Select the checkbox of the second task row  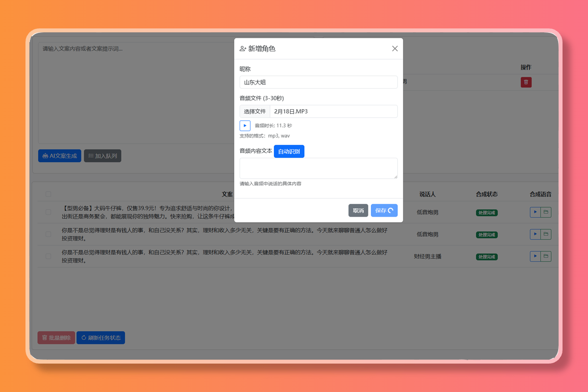pyautogui.click(x=48, y=234)
